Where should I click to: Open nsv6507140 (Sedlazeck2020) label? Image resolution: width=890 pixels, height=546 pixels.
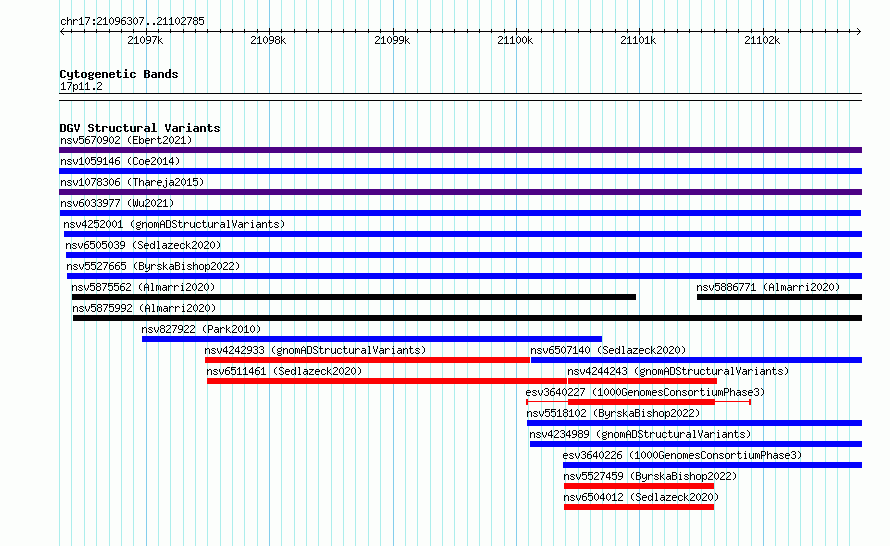click(x=608, y=350)
